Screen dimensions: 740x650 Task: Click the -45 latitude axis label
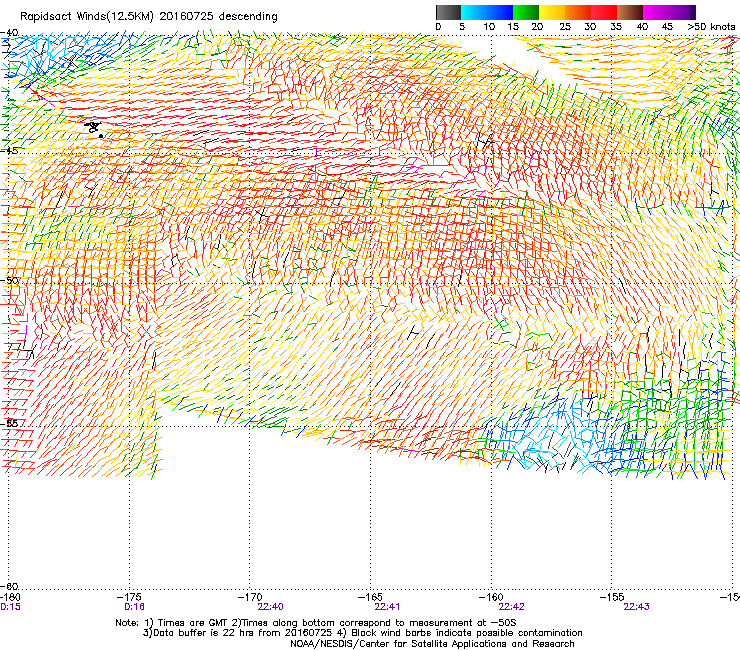pyautogui.click(x=9, y=151)
